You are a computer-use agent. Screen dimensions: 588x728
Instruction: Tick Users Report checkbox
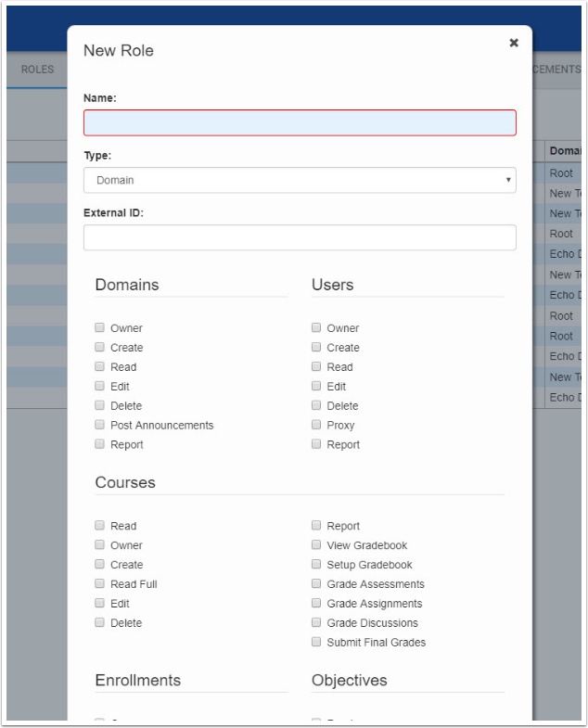[x=316, y=444]
